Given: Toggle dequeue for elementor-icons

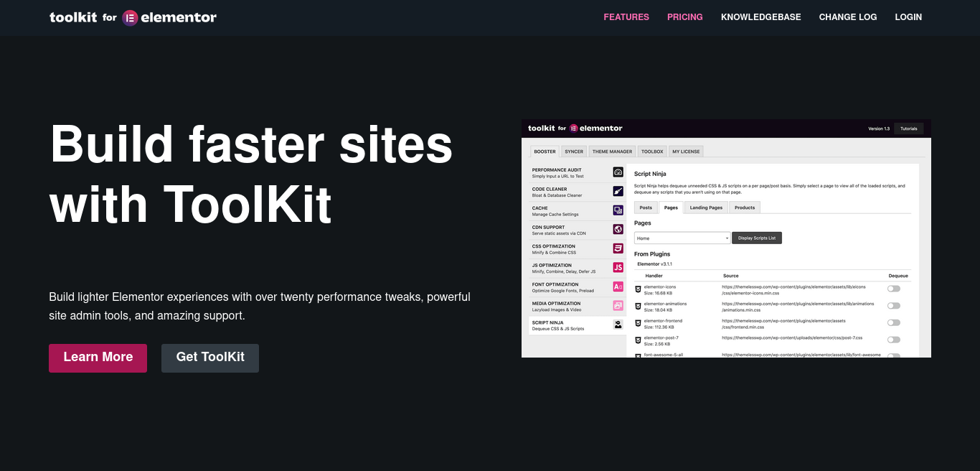Looking at the screenshot, I should 893,289.
